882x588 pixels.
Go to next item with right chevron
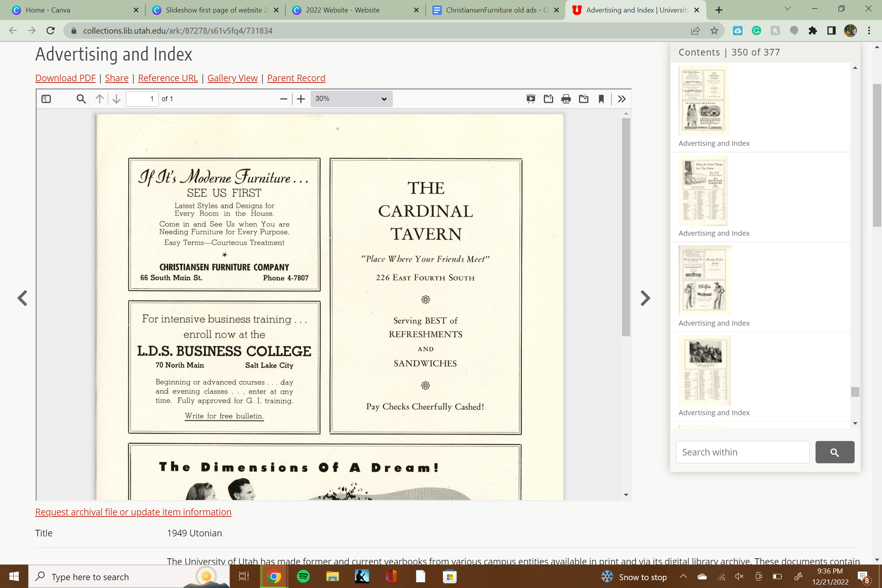645,298
